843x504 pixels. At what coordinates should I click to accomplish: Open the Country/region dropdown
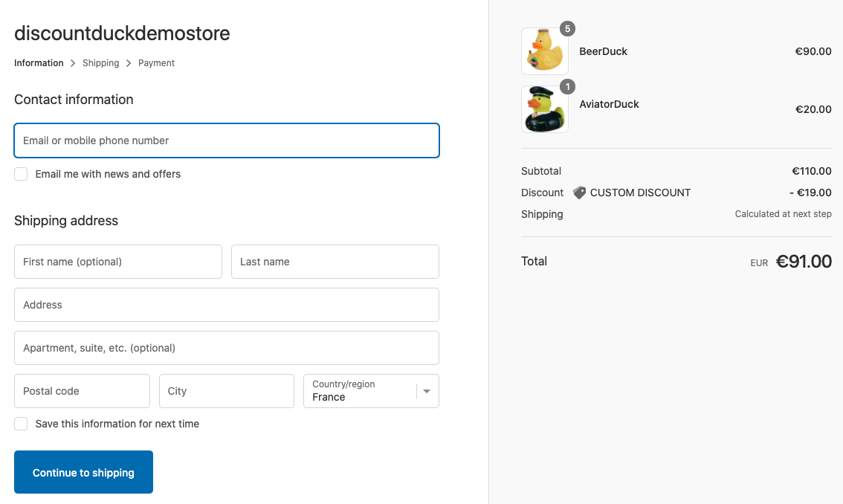361,391
